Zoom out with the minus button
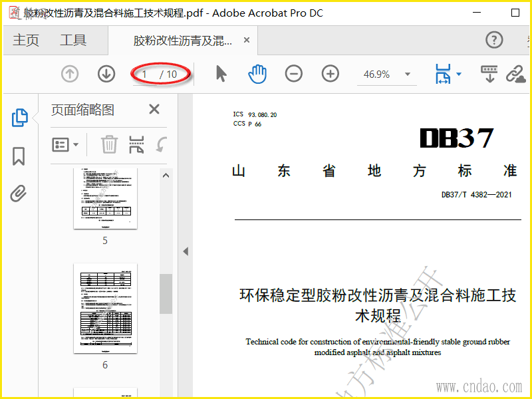The image size is (532, 399). click(x=294, y=74)
